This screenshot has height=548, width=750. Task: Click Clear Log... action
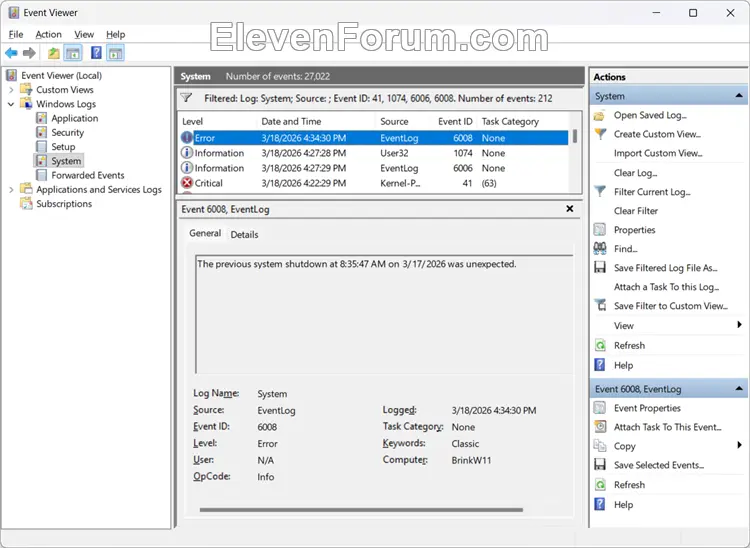pos(635,173)
